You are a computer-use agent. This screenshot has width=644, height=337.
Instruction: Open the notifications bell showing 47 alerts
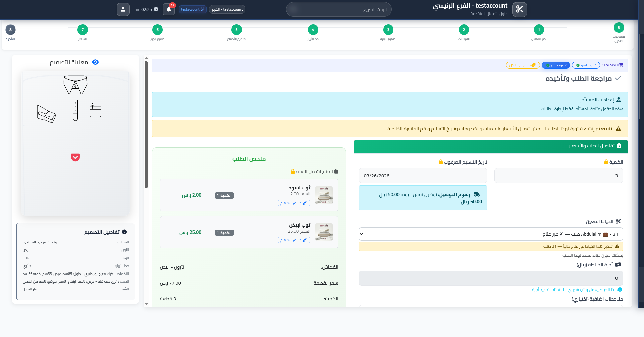tap(168, 9)
